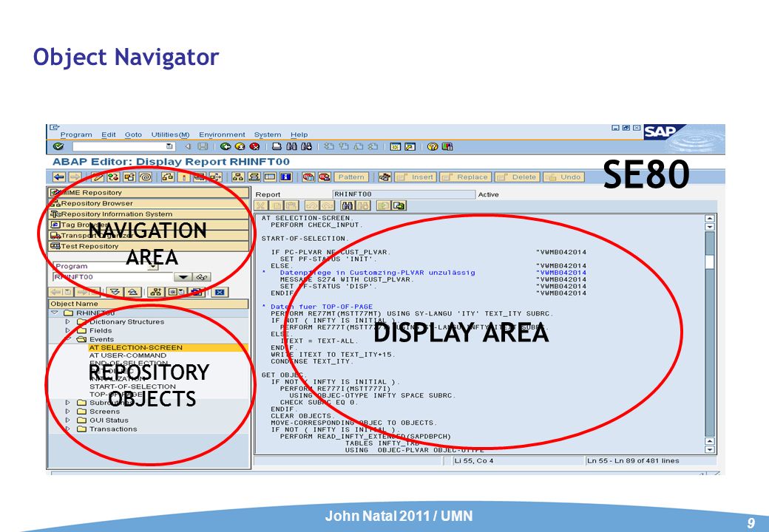This screenshot has width=769, height=532.
Task: Click the Fullscreen On/Off icon
Action: point(270,177)
